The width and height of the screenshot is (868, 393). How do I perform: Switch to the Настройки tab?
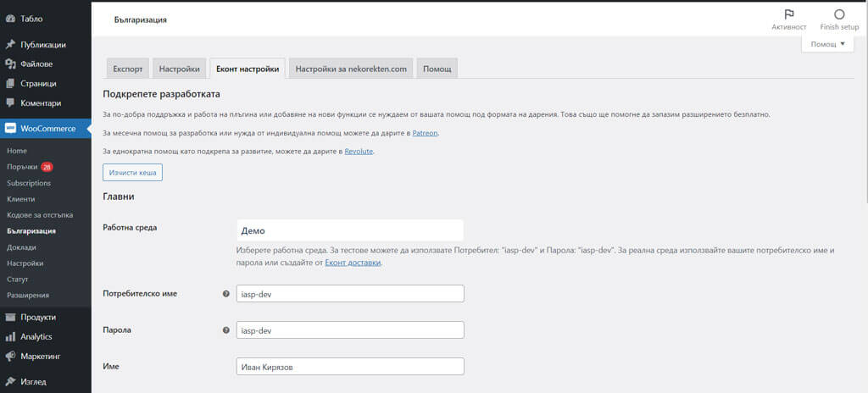click(x=180, y=69)
